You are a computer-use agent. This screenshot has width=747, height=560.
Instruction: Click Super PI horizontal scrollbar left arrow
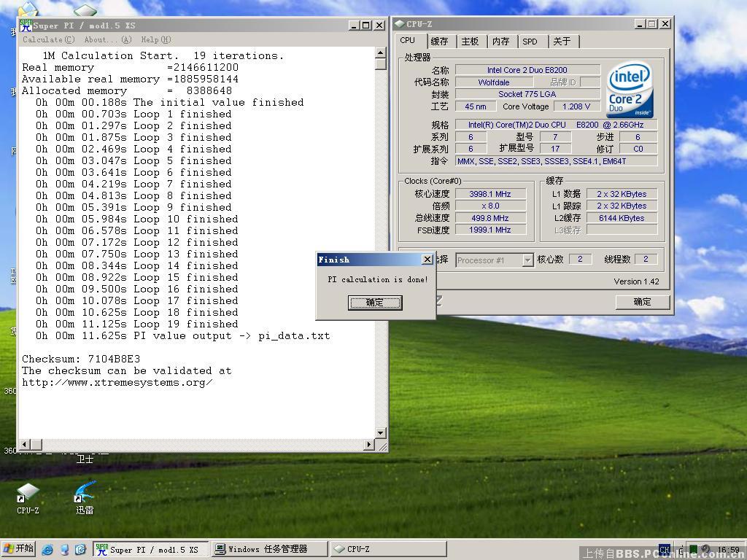click(x=25, y=444)
